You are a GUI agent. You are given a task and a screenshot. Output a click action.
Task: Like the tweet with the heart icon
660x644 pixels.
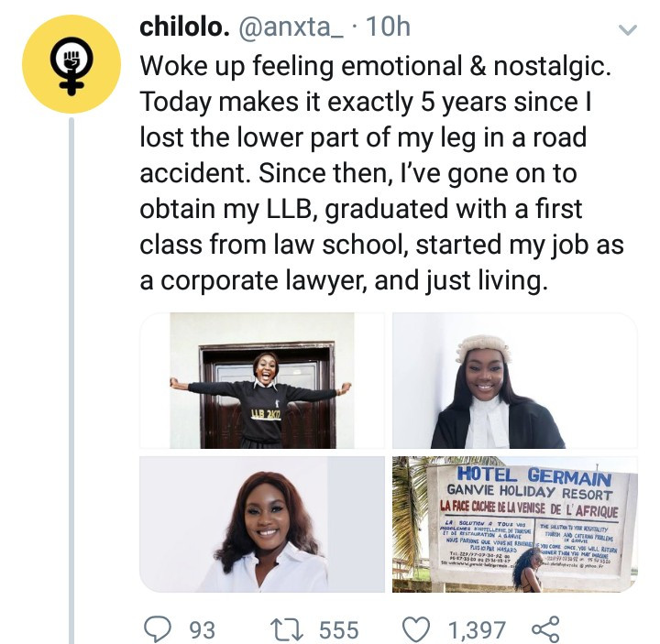[x=417, y=628]
